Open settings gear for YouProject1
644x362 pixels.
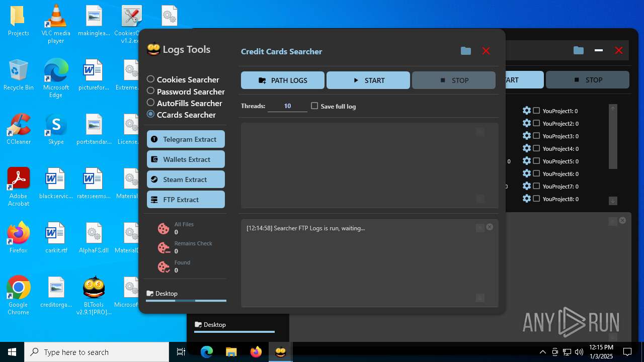click(527, 111)
